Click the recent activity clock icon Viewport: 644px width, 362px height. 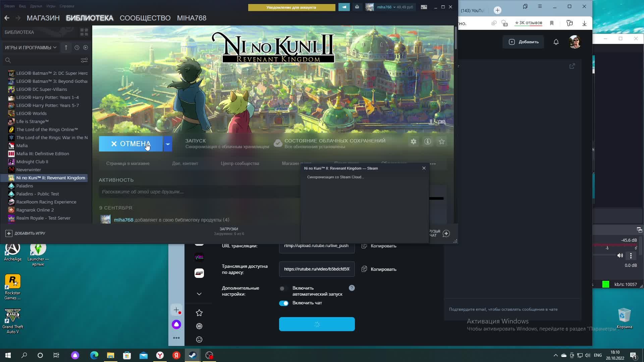(x=77, y=48)
